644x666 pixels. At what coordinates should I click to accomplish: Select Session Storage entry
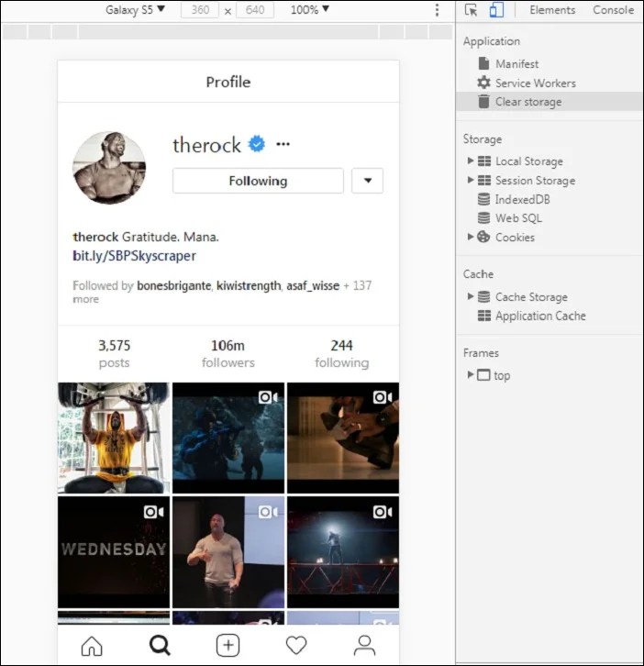point(535,181)
